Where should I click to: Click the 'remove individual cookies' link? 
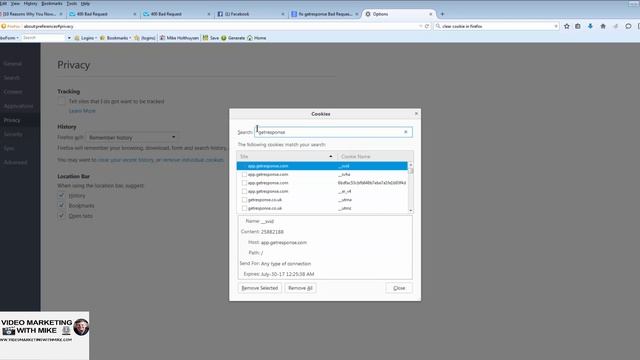click(193, 160)
